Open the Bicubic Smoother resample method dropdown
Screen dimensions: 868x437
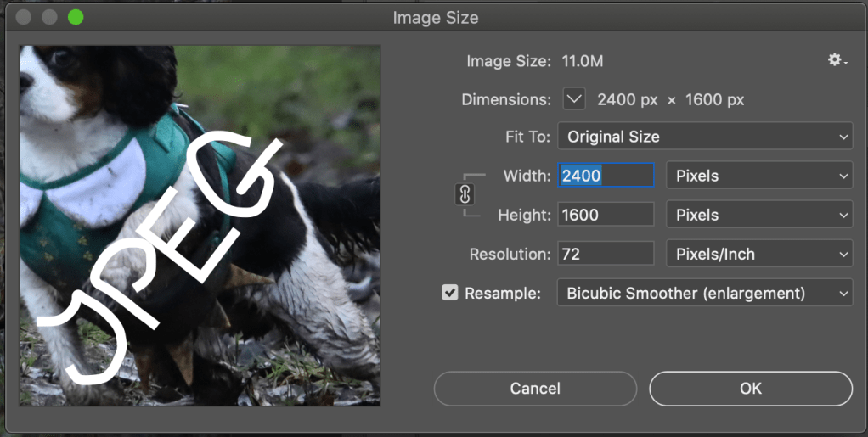[x=704, y=293]
